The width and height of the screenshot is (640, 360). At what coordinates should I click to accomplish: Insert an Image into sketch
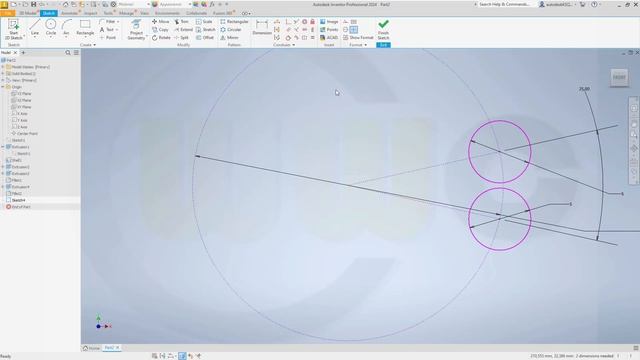coord(329,22)
